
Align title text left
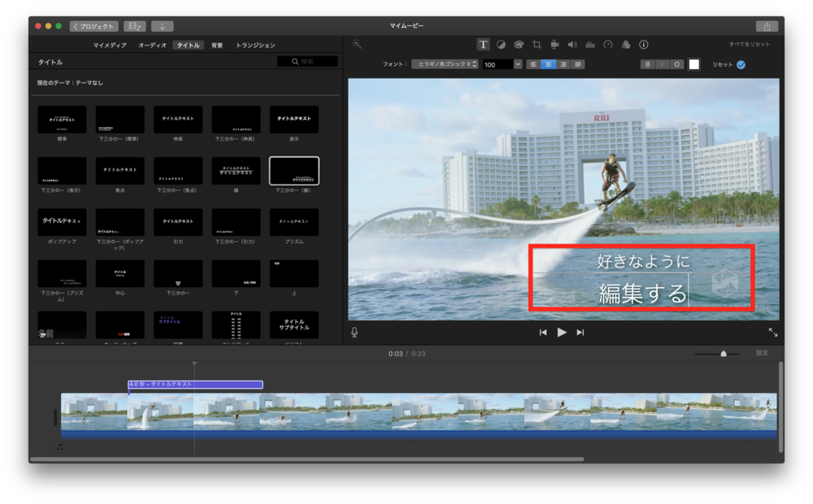(534, 64)
